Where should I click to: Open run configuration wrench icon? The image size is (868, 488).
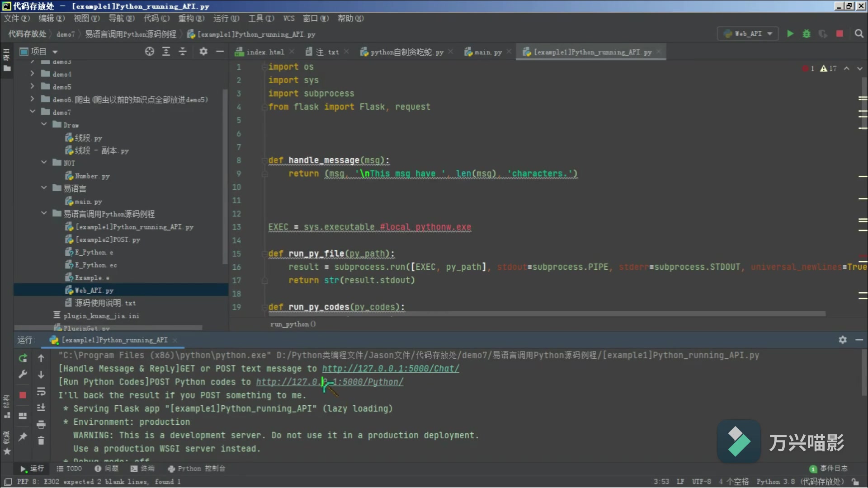click(23, 374)
